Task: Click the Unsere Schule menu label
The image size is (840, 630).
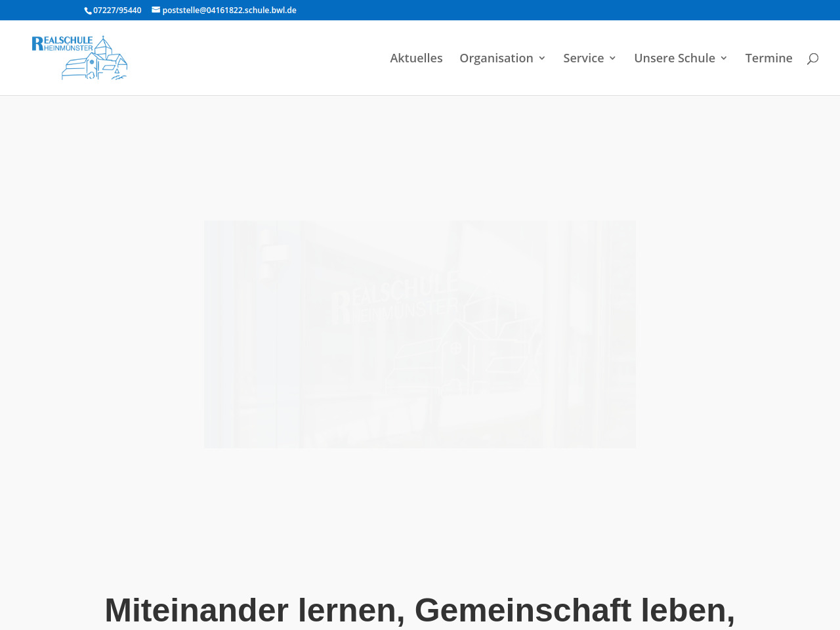Action: 674,58
